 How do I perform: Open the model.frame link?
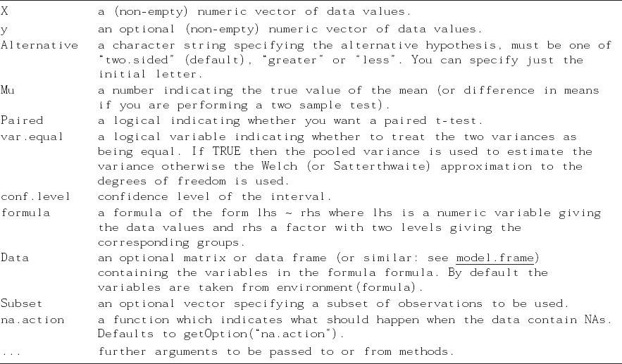[x=495, y=258]
